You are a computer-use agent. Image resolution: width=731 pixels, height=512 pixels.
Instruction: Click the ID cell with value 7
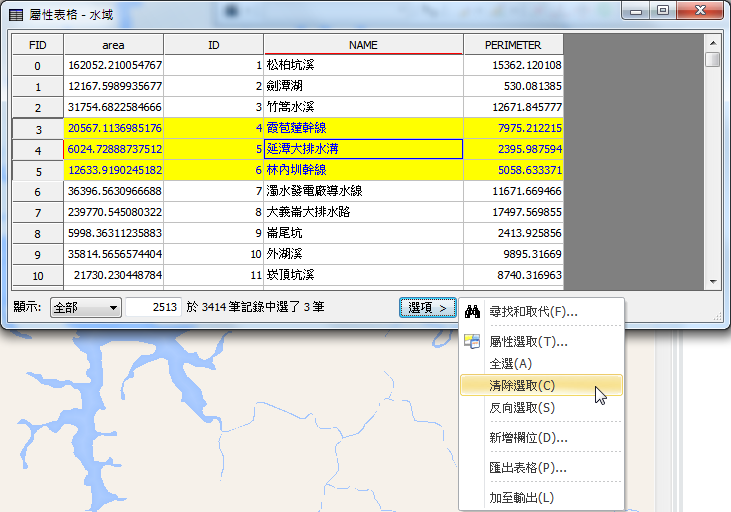[214, 191]
